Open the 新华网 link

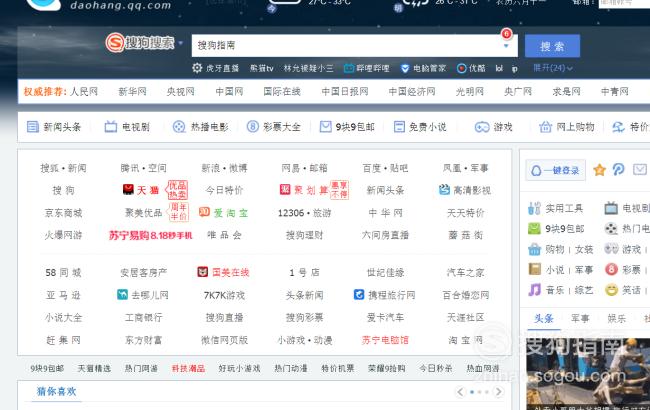(132, 92)
